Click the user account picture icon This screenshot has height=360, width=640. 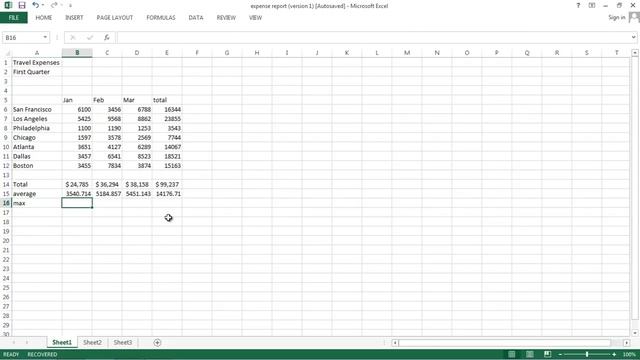pyautogui.click(x=634, y=17)
